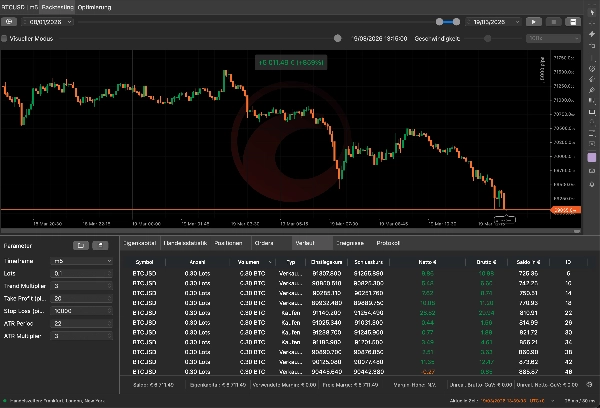
Task: Click the icon directly below the purple swatch
Action: [x=592, y=171]
